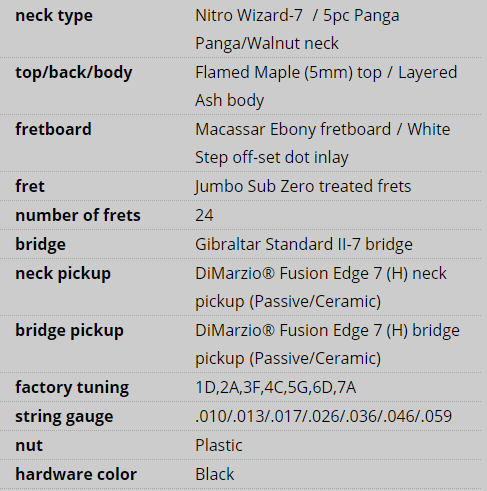Click Jumbo Sub Zero treated frets value
This screenshot has height=491, width=487.
(x=303, y=186)
